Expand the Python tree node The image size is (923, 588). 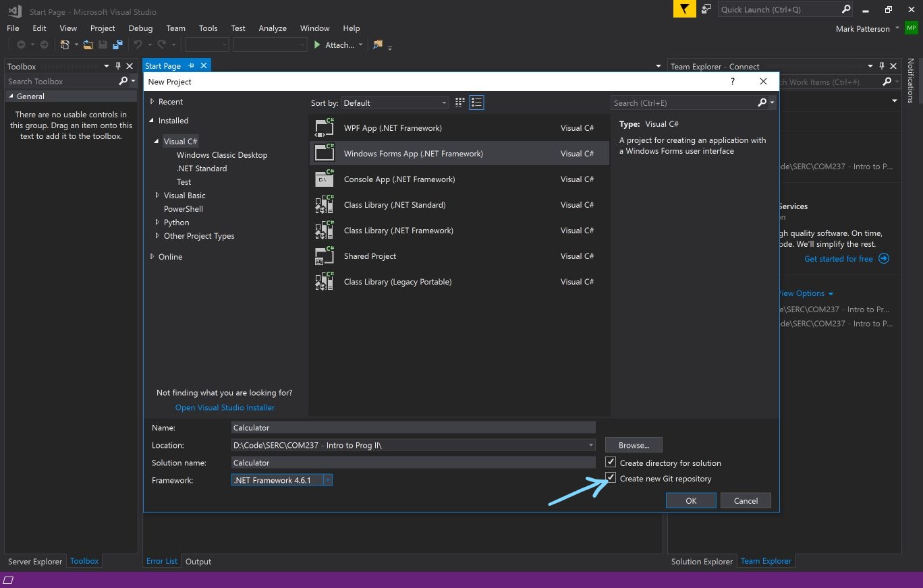tap(157, 222)
